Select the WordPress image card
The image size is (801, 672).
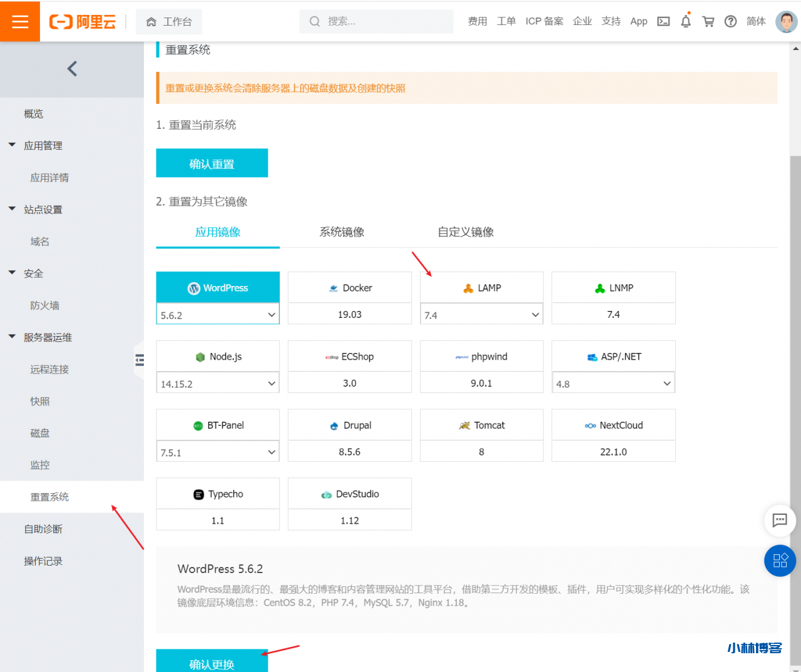click(218, 288)
